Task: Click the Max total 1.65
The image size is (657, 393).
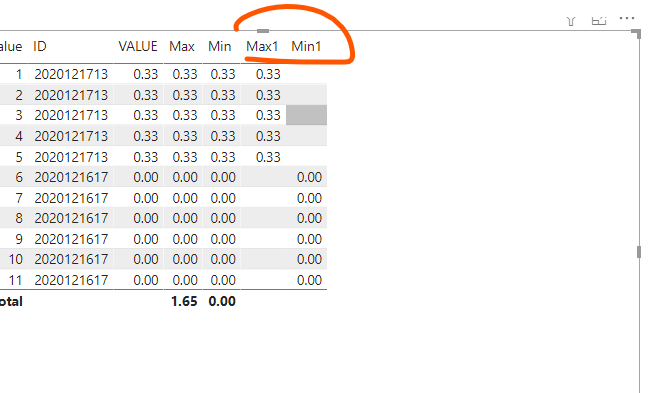Action: click(184, 301)
